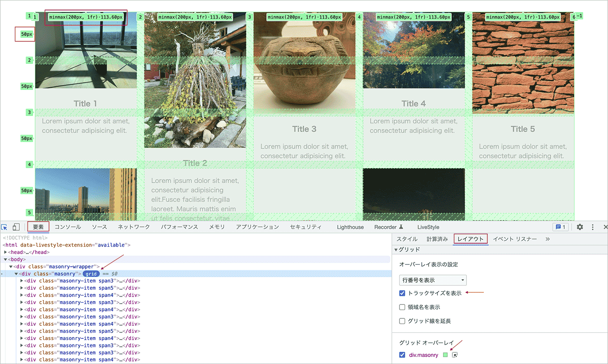608x364 pixels.
Task: Open the 計算済み sidebar tab
Action: (437, 239)
